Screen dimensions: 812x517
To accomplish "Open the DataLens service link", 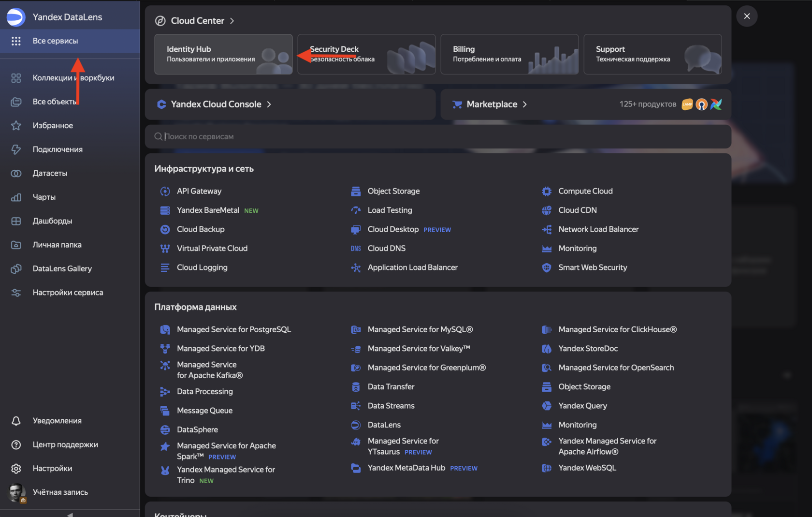I will point(384,425).
